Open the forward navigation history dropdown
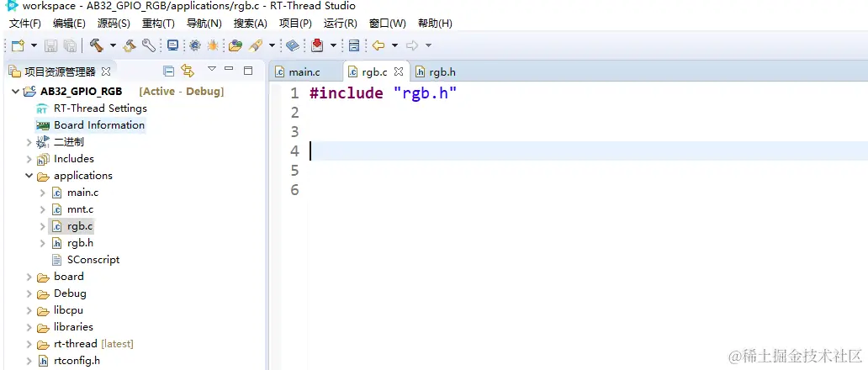 428,45
